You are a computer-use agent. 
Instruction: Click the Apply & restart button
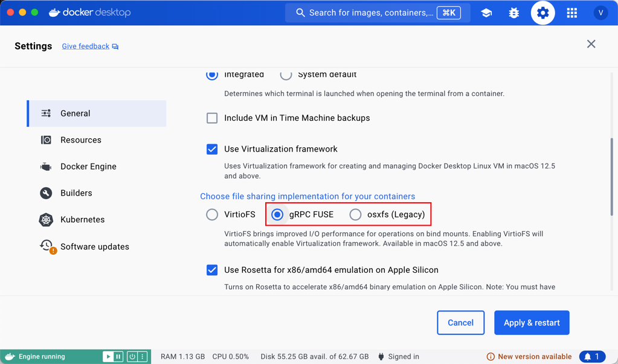pyautogui.click(x=531, y=323)
